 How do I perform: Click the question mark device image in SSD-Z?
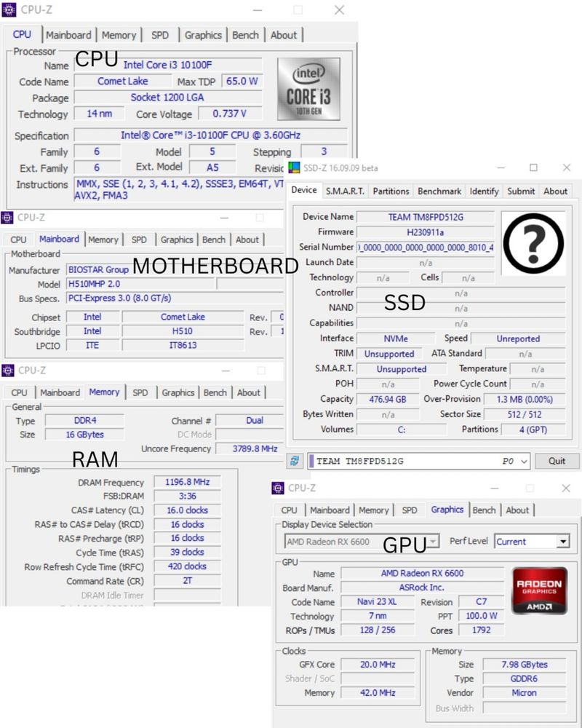[x=533, y=243]
